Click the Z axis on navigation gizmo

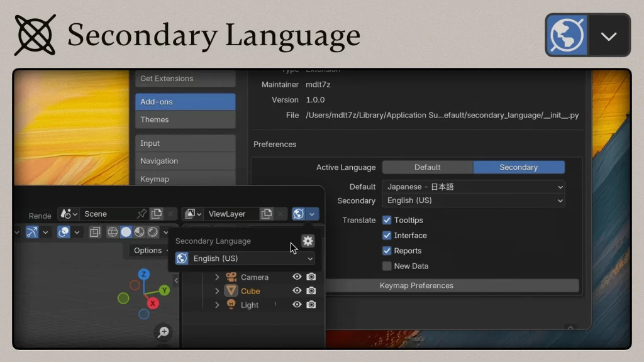point(144,274)
